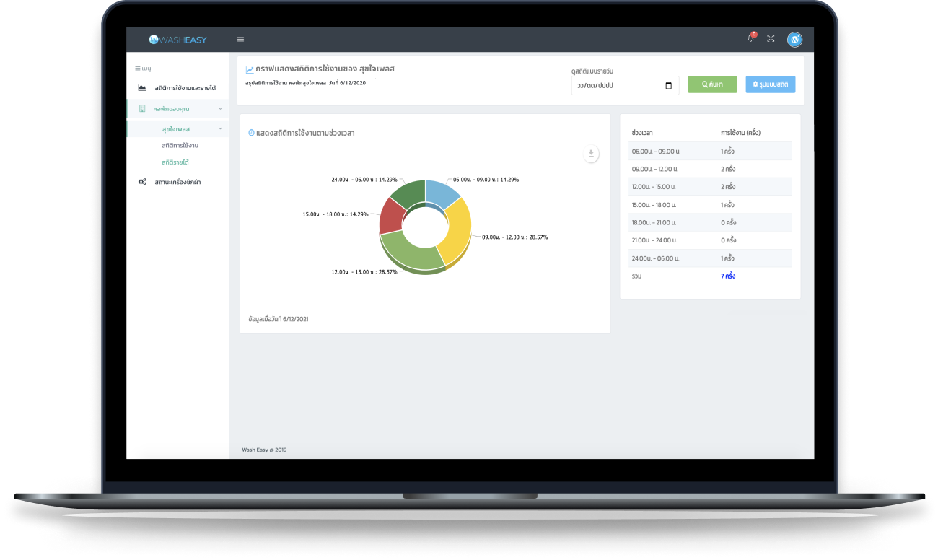Select table row 18.00น. - 21.00 น.
The width and height of the screenshot is (938, 560).
[710, 223]
